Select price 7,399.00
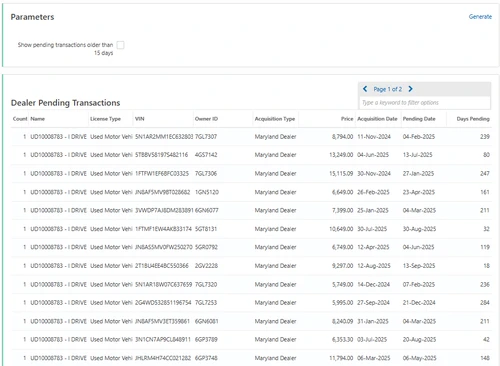Image resolution: width=500 pixels, height=366 pixels. click(342, 210)
